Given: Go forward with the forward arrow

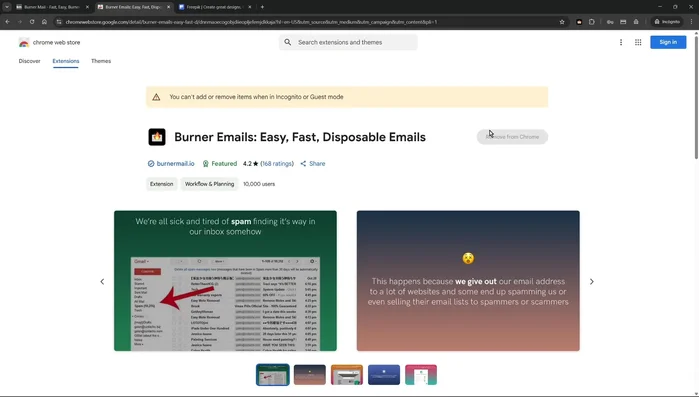Looking at the screenshot, I should coord(20,22).
